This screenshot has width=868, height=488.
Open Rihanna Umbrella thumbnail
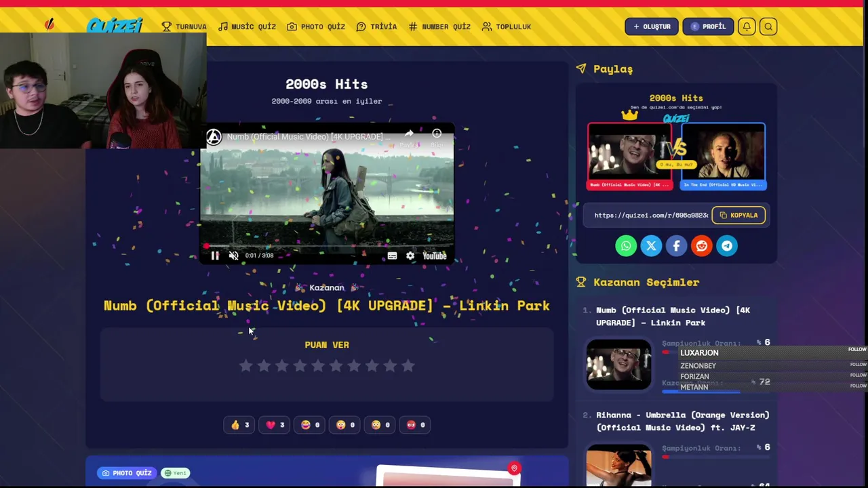pyautogui.click(x=618, y=465)
